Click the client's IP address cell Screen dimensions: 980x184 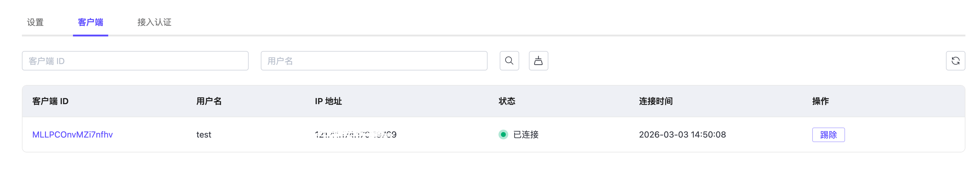coord(355,134)
